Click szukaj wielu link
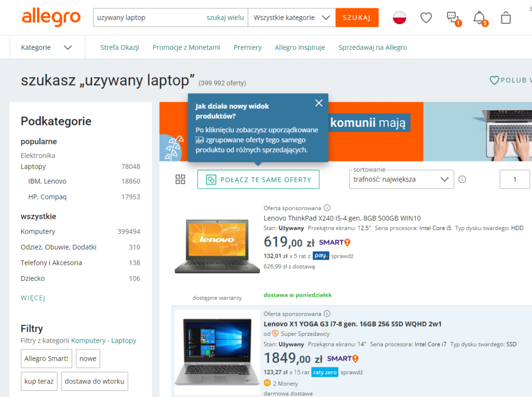532x397 pixels. point(225,18)
